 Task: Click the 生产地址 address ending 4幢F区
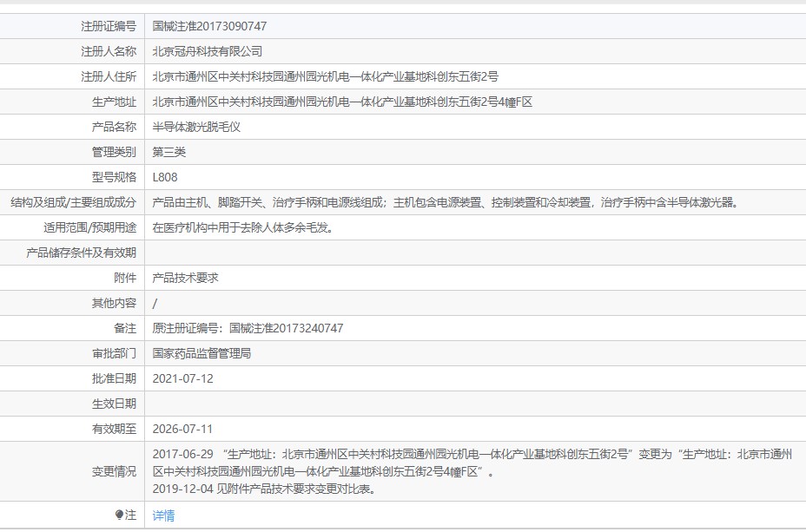point(342,102)
